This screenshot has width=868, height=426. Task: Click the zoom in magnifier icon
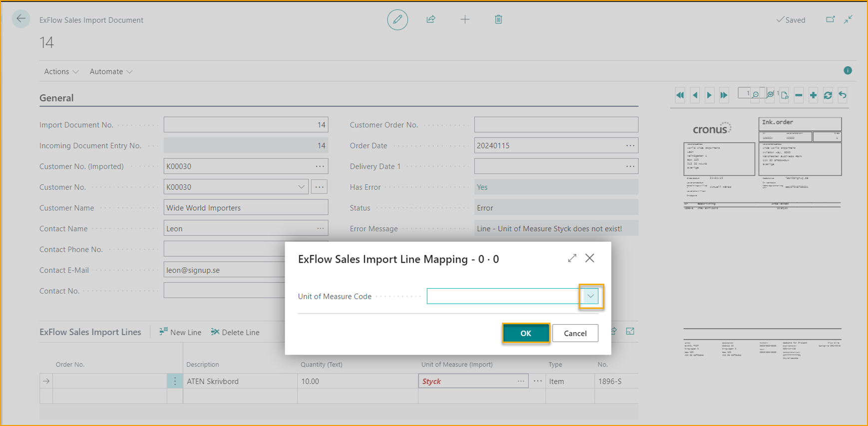click(771, 94)
